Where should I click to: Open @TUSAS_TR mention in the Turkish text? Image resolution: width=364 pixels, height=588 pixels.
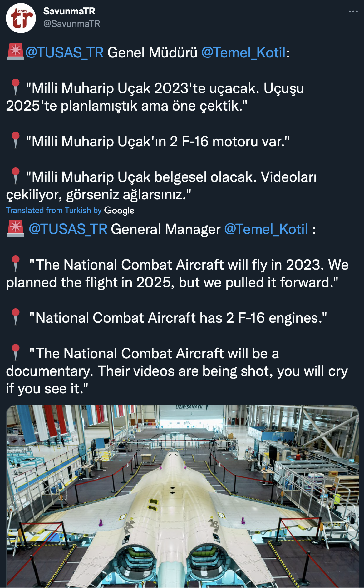[64, 52]
